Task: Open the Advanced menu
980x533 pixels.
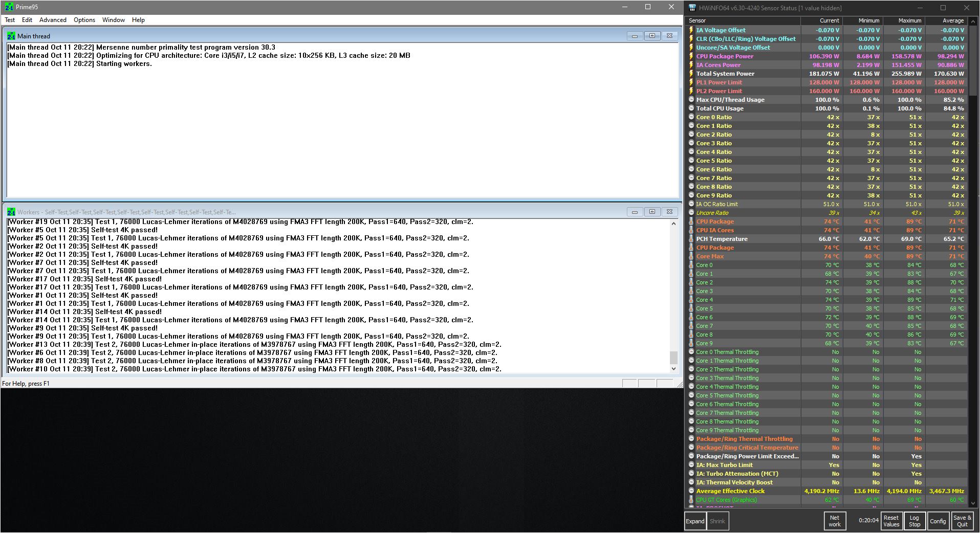Action: (x=53, y=20)
